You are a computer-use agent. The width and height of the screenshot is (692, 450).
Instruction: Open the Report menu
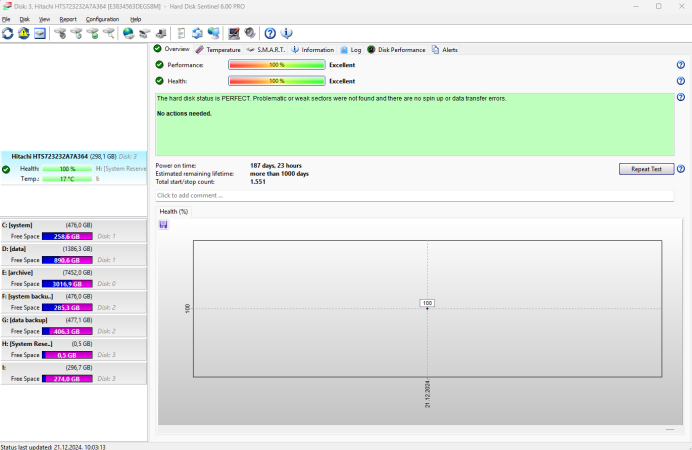coord(68,19)
